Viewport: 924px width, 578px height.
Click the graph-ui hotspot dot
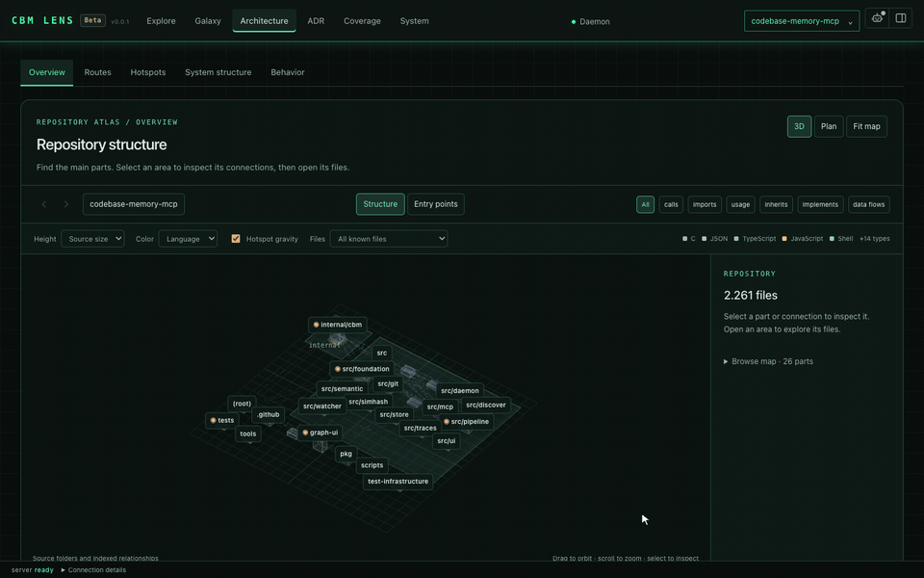tap(305, 433)
